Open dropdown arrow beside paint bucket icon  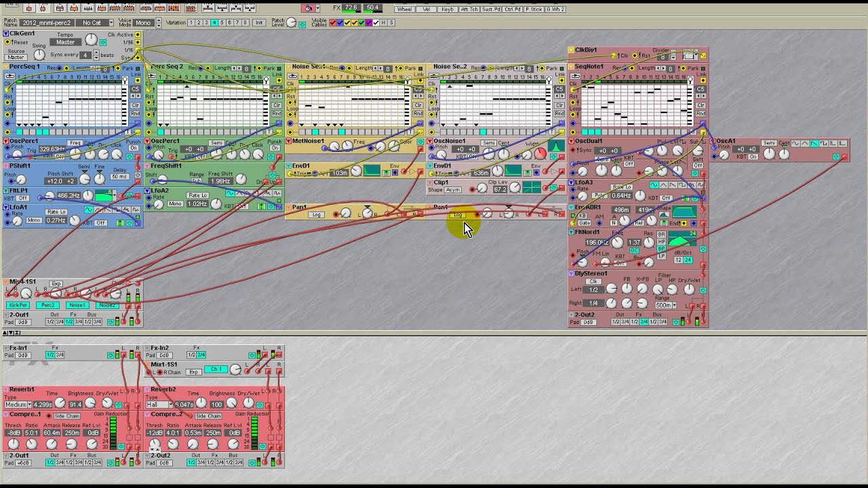coord(317,8)
